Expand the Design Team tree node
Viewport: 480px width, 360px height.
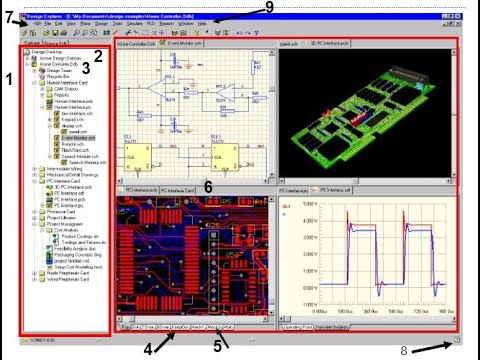34,71
